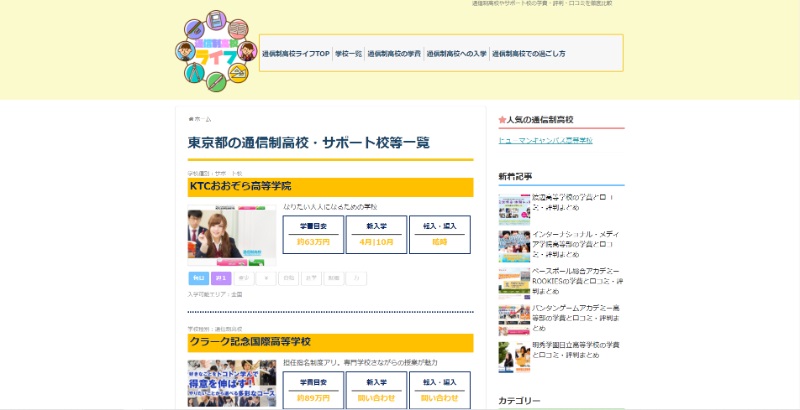The image size is (800, 410).
Task: Click the 通信制高校ライフ site logo
Action: click(x=216, y=50)
